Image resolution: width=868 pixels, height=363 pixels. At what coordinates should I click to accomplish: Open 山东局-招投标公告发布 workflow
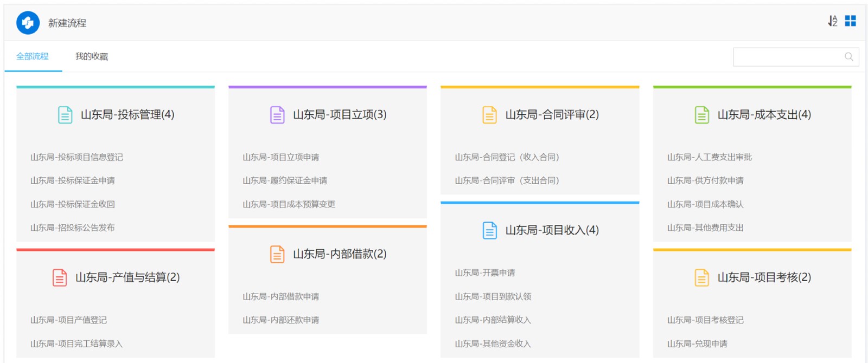point(73,228)
